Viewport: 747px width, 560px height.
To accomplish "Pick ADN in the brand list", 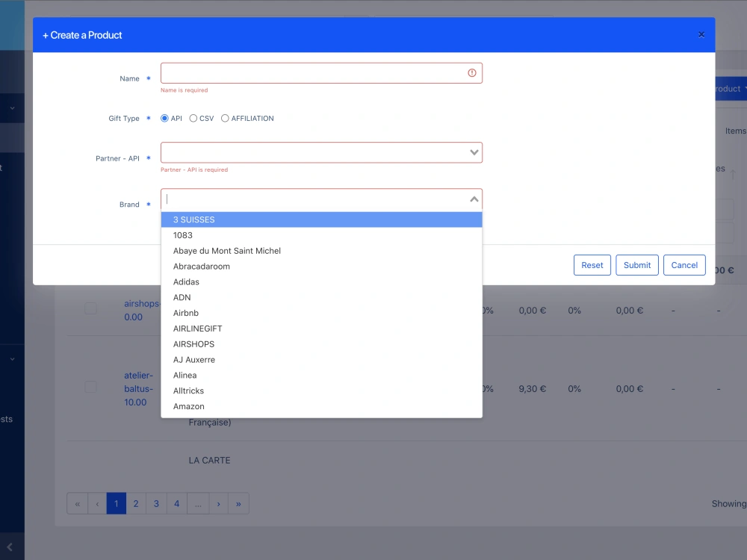I will pos(321,298).
